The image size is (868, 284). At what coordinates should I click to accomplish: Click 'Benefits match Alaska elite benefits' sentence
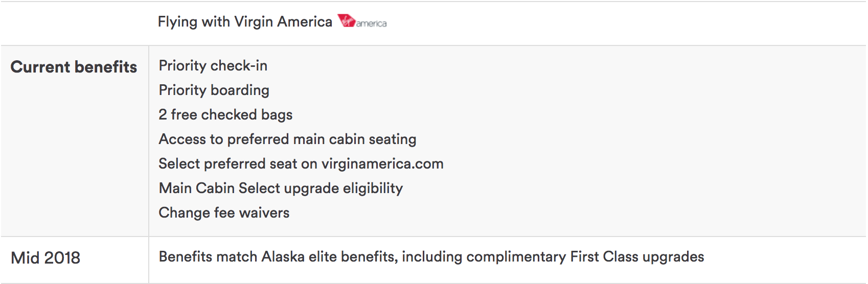[278, 257]
